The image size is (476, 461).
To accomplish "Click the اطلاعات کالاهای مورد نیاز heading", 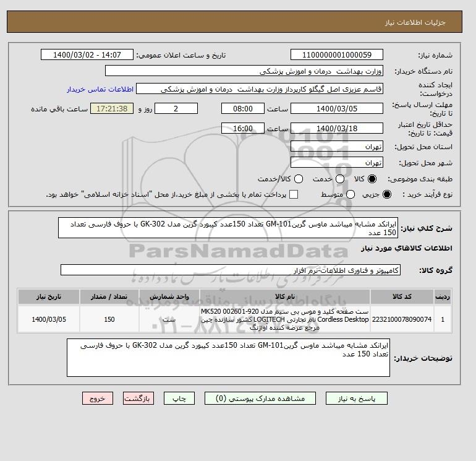I will [x=407, y=248].
